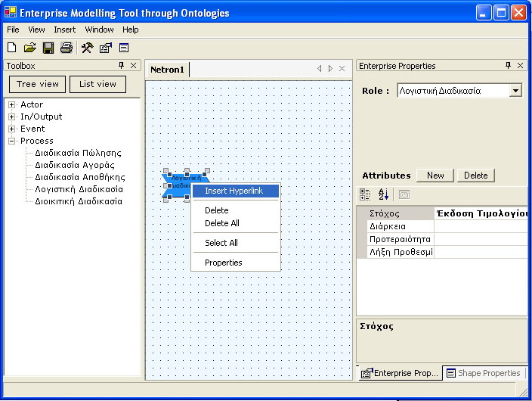
Task: Close the Toolbox panel
Action: click(x=133, y=65)
